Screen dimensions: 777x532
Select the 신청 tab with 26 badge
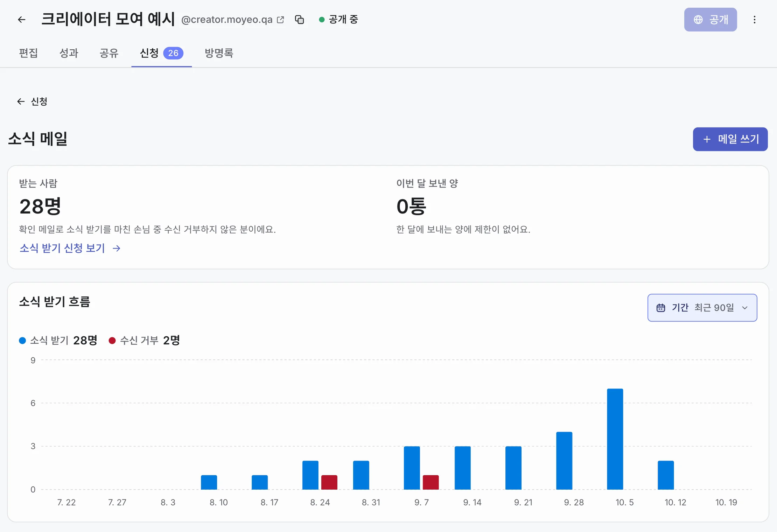click(x=161, y=53)
